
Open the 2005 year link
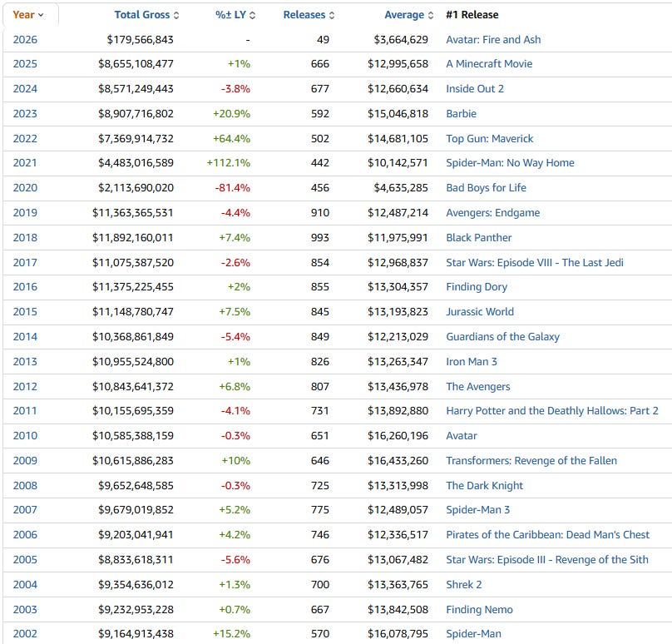point(25,559)
